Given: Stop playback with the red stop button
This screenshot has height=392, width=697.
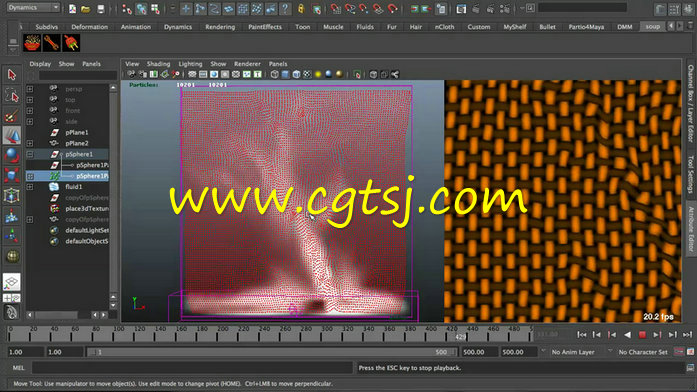Looking at the screenshot, I should (x=642, y=335).
